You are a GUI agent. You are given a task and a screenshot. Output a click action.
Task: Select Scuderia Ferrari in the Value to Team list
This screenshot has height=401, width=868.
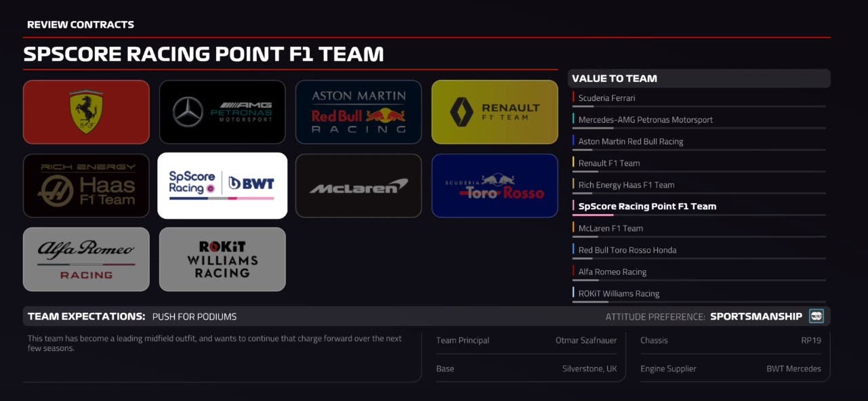(x=699, y=98)
